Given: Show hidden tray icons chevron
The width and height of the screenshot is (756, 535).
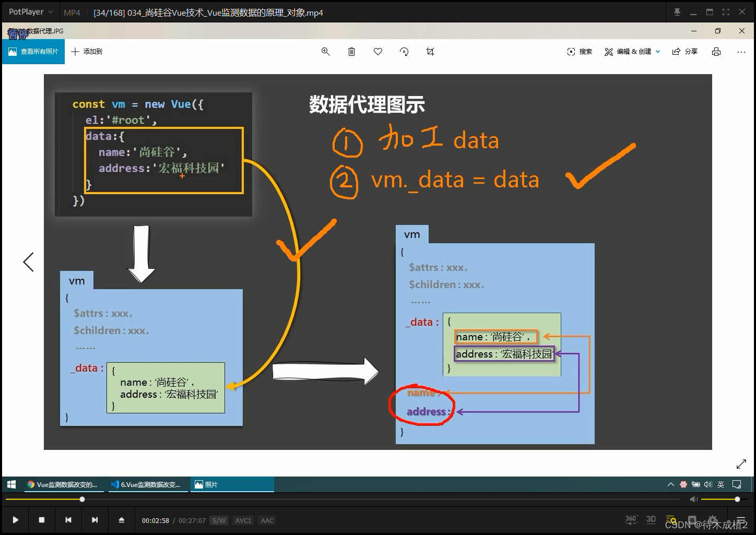Looking at the screenshot, I should click(x=671, y=484).
